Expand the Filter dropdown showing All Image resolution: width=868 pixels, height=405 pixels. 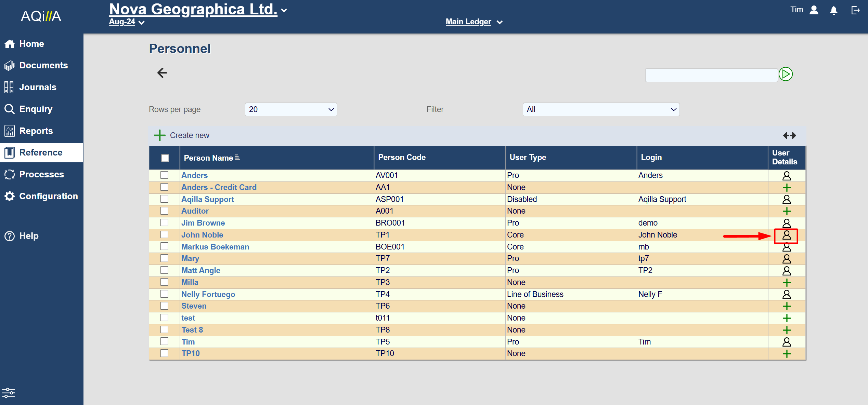click(601, 110)
